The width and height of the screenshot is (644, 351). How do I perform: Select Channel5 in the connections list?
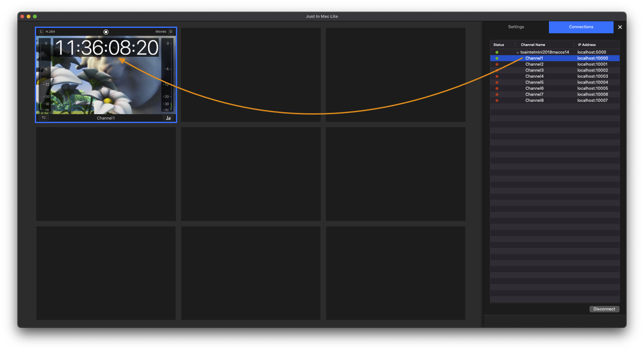tap(555, 82)
